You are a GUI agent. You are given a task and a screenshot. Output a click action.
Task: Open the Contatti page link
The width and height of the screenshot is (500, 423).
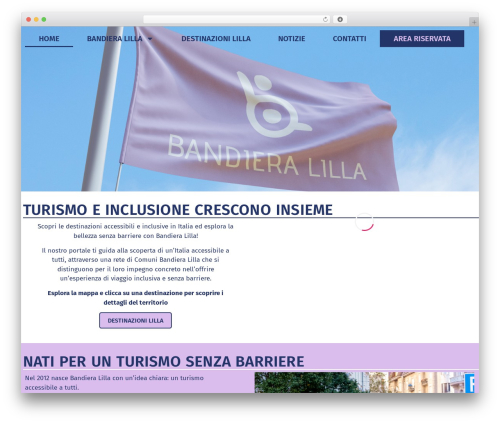[349, 39]
